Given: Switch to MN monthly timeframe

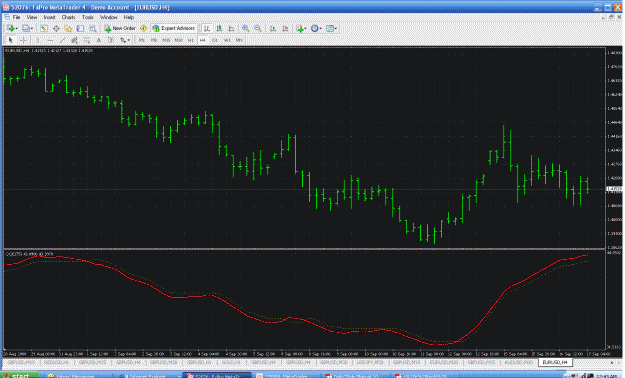Looking at the screenshot, I should (239, 40).
